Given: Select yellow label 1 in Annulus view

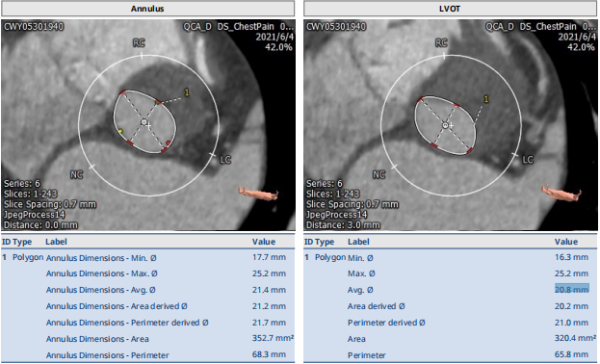Looking at the screenshot, I should [x=187, y=92].
